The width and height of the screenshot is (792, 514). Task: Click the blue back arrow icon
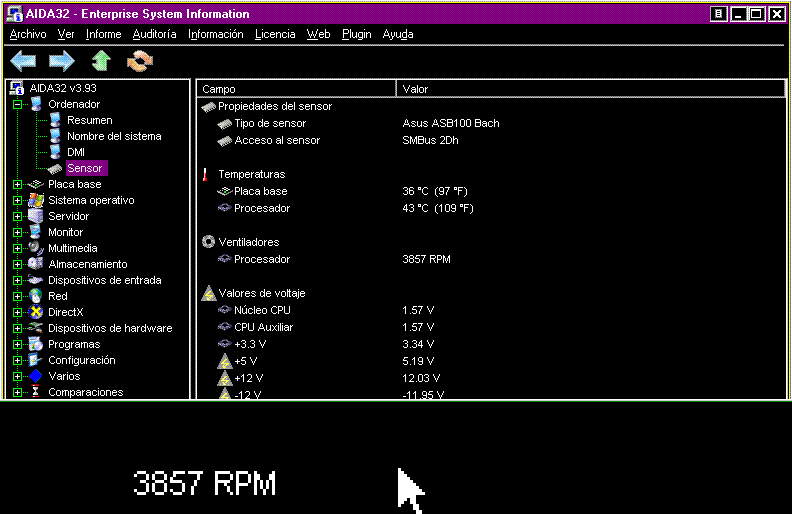[x=23, y=61]
